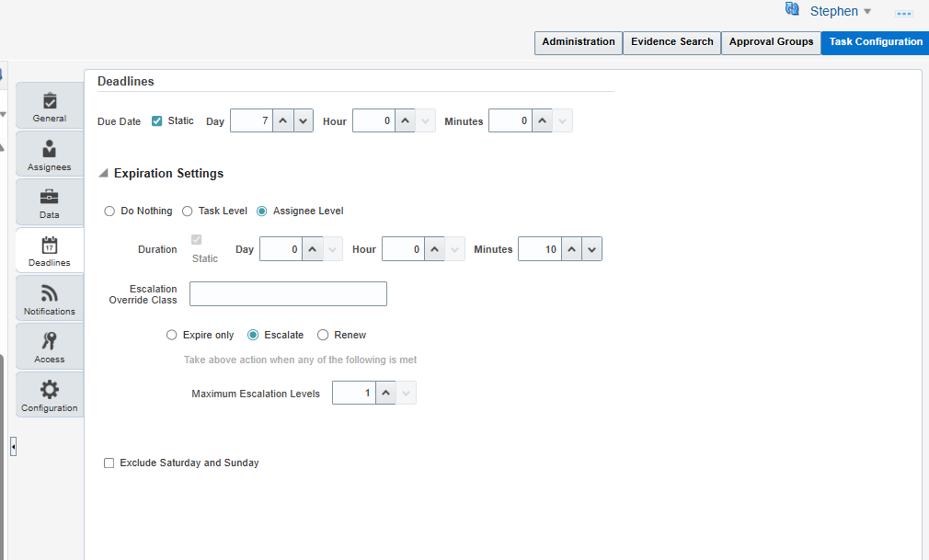Open the Approval Groups tab
The width and height of the screenshot is (929, 560).
(771, 42)
